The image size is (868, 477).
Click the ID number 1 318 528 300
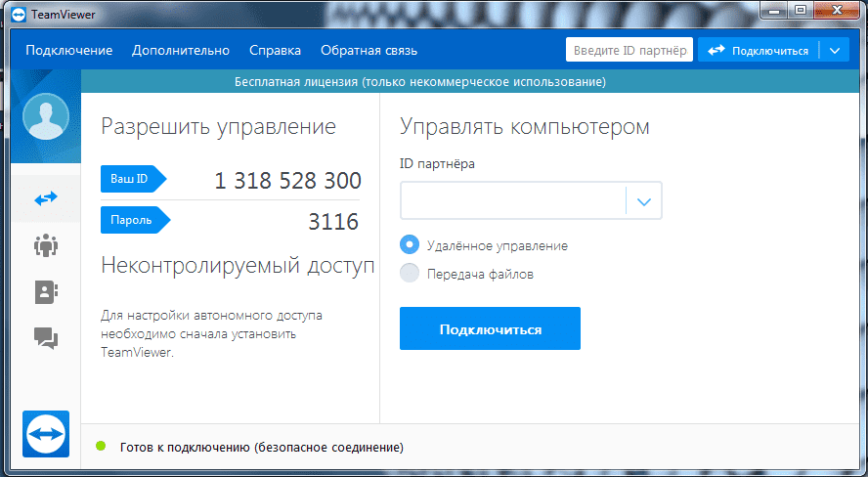(x=287, y=181)
